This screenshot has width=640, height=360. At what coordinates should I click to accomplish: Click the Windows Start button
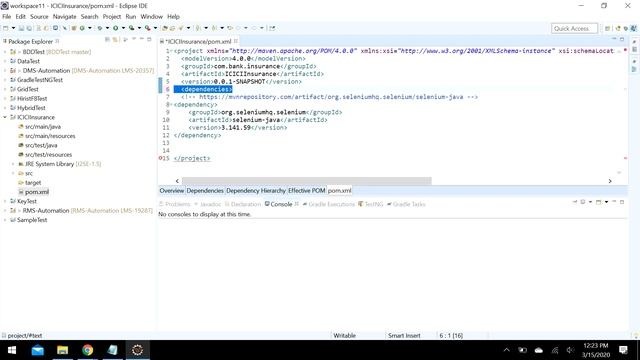click(x=12, y=350)
